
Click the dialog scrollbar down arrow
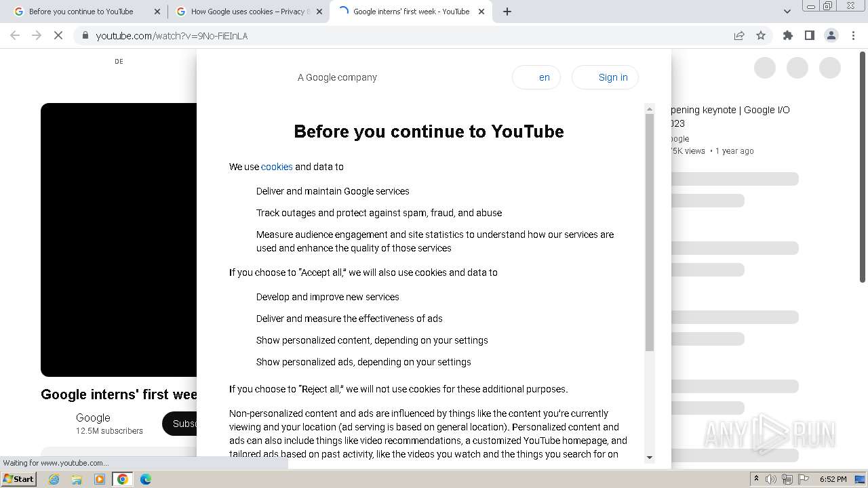point(650,457)
